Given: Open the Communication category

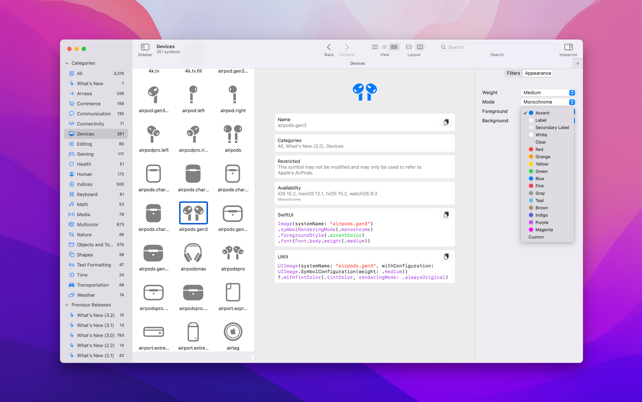Looking at the screenshot, I should 96,114.
